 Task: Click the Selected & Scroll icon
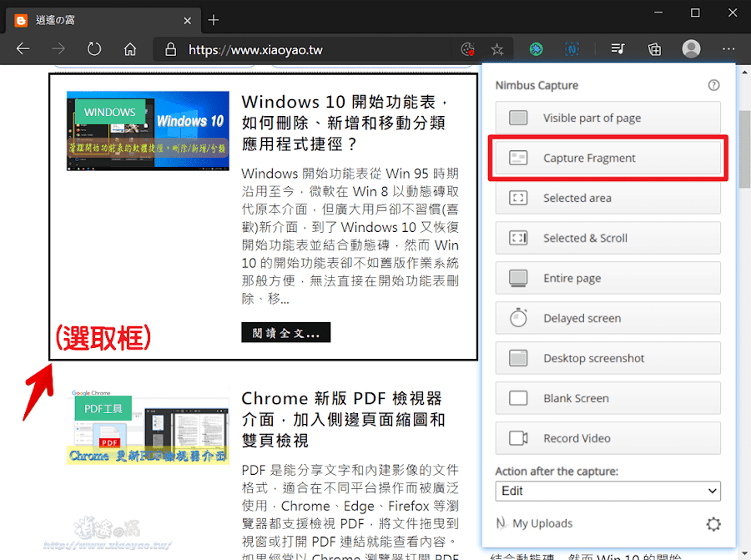(x=518, y=238)
